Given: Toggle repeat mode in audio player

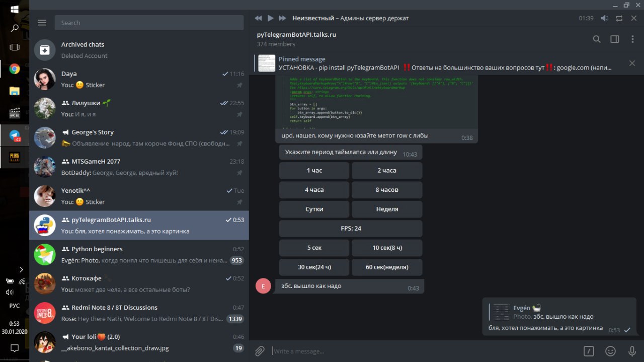Looking at the screenshot, I should click(x=619, y=18).
